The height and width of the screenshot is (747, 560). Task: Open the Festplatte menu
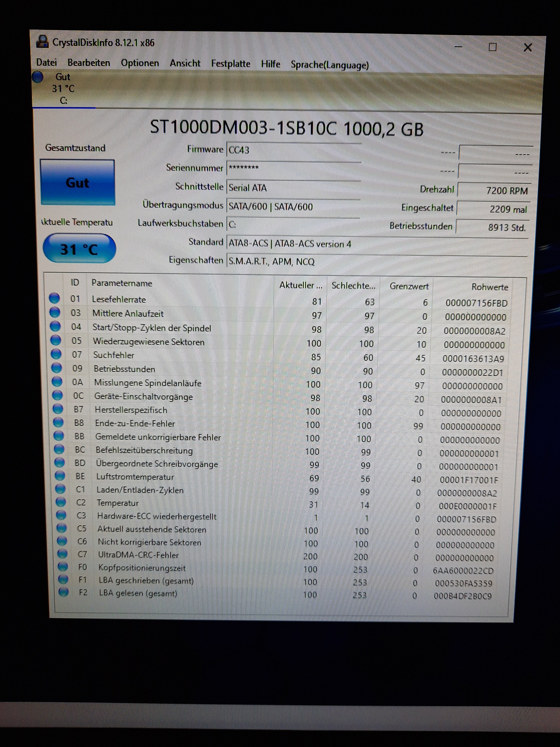coord(231,64)
